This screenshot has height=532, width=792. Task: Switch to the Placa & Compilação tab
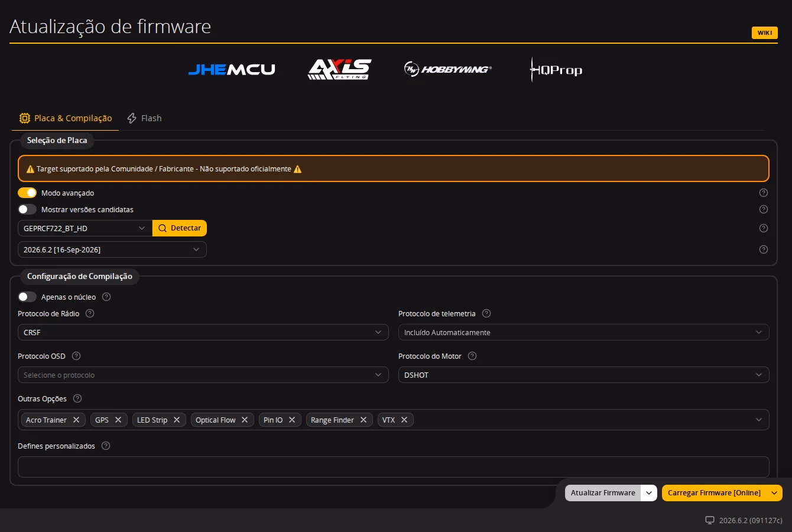(x=66, y=118)
